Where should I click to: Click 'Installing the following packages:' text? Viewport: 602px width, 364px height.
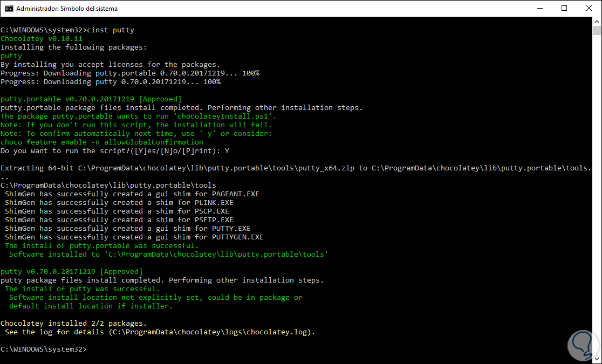coord(74,47)
